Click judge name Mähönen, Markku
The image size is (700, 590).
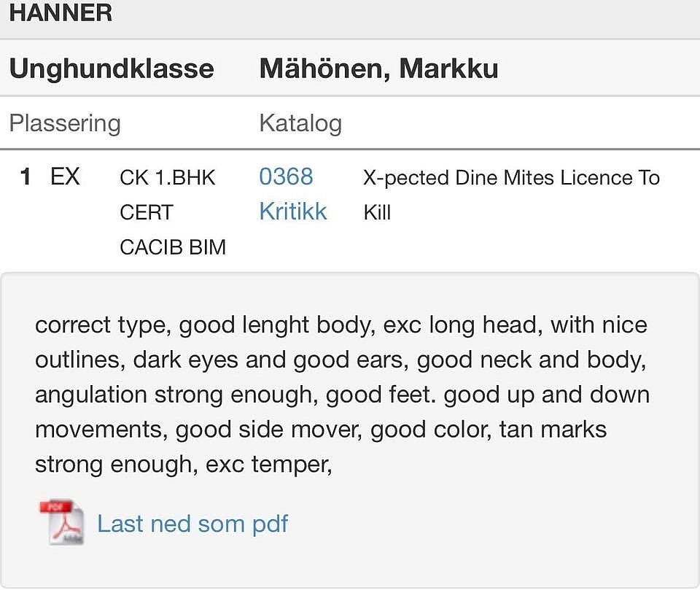click(378, 69)
